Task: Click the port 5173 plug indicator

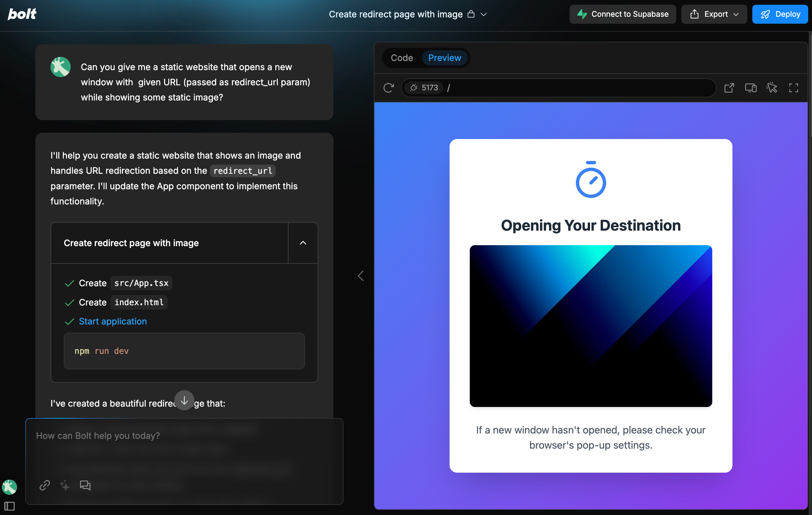Action: tap(424, 88)
